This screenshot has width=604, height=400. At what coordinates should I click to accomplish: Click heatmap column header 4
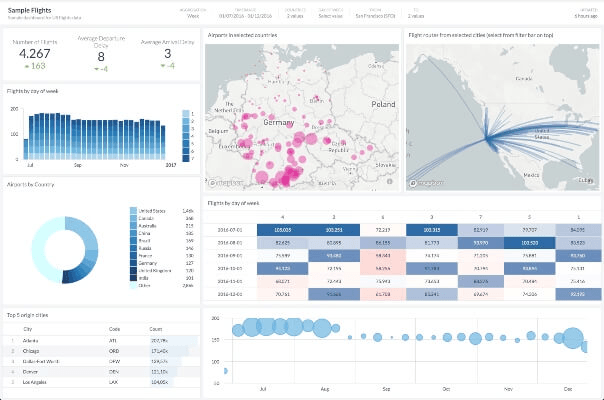tap(283, 217)
